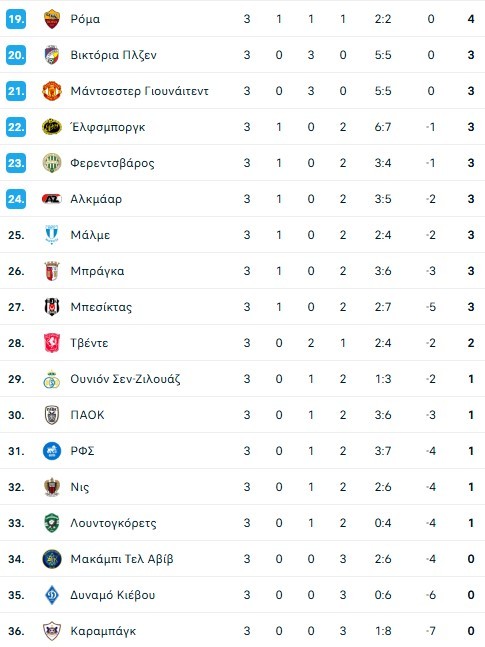Click the Ludogorets green crest icon

tap(52, 523)
